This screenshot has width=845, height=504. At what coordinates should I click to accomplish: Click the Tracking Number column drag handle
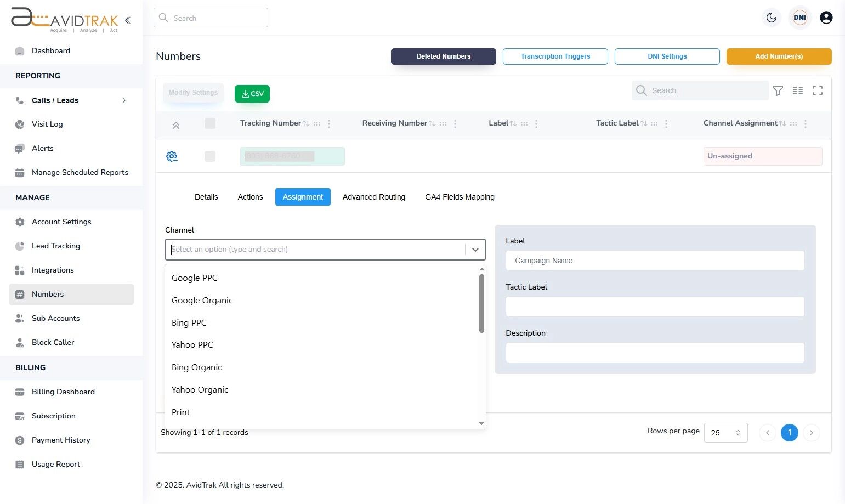317,124
